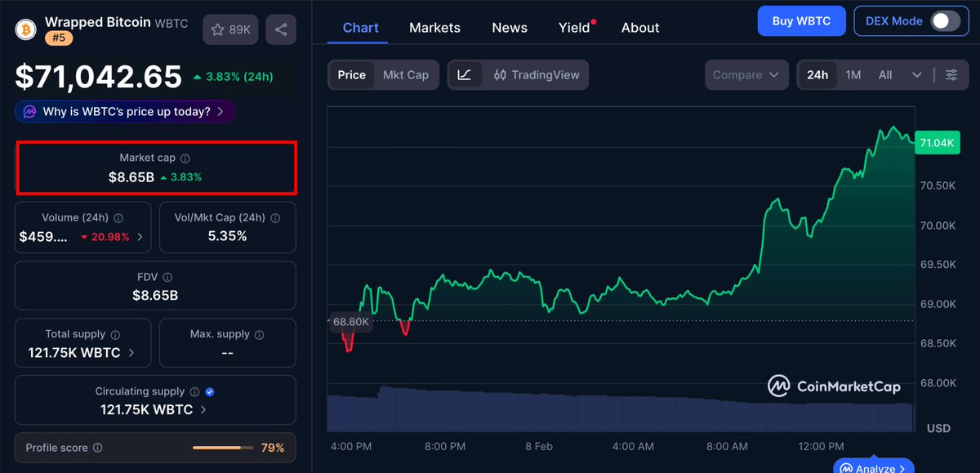Open Vol/Mkt Cap (24h) info icon

click(275, 218)
